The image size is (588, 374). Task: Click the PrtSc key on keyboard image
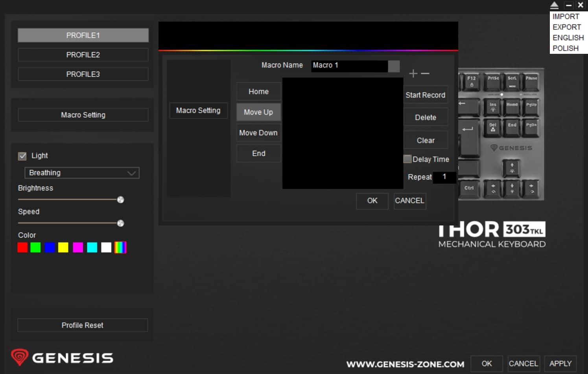[x=493, y=81]
